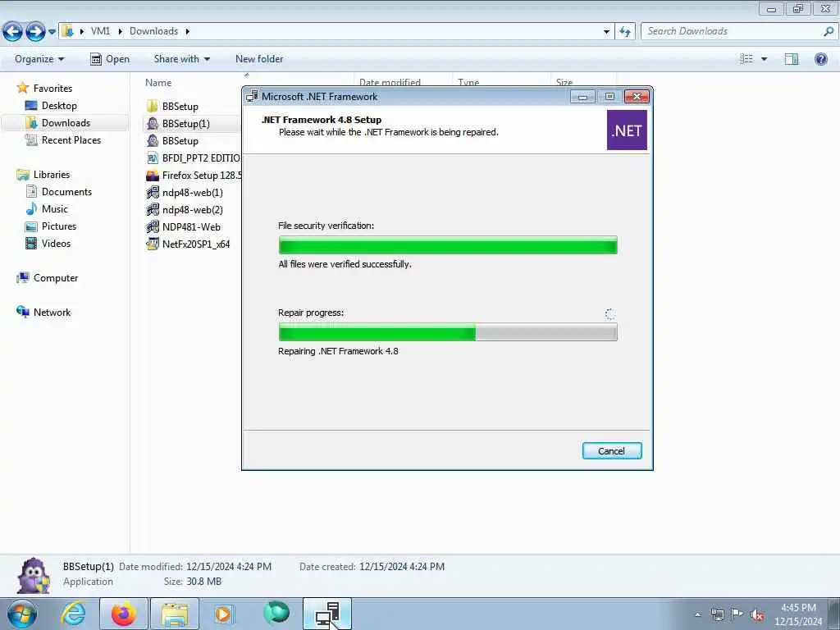Select the BBSetup folder icon

152,106
